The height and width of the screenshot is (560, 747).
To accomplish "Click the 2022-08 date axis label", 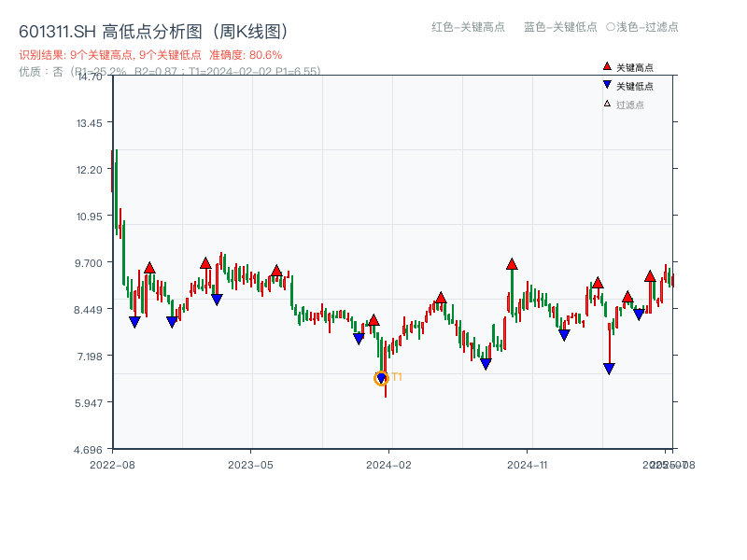I will coord(112,465).
